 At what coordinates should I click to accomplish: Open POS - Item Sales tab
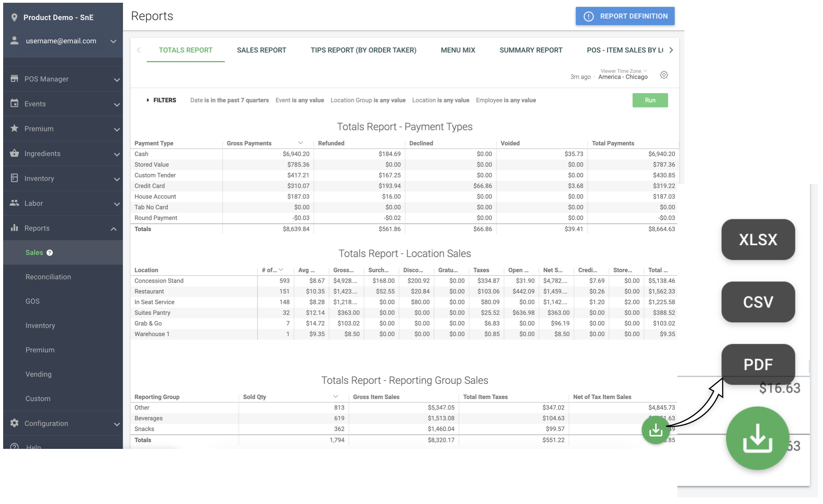pyautogui.click(x=625, y=50)
